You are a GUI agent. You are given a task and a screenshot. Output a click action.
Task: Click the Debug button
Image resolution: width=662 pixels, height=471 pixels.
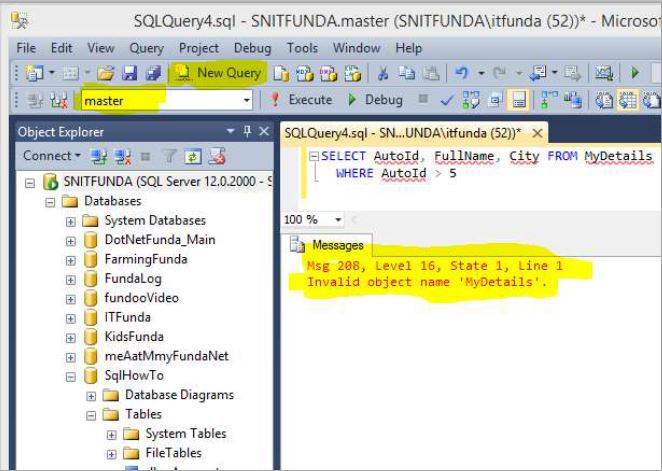click(x=374, y=100)
